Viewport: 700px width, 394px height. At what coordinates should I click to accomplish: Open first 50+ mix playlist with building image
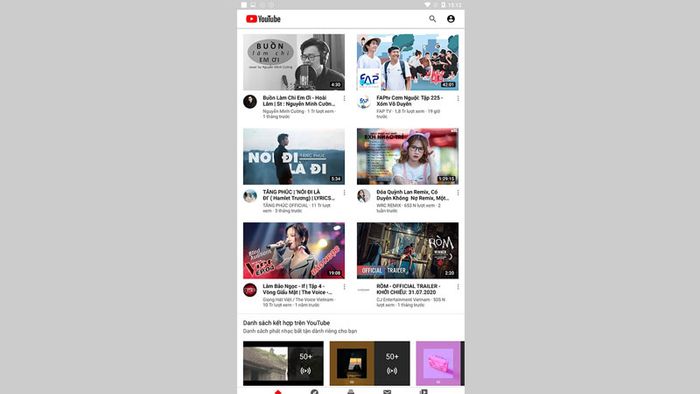coord(283,363)
